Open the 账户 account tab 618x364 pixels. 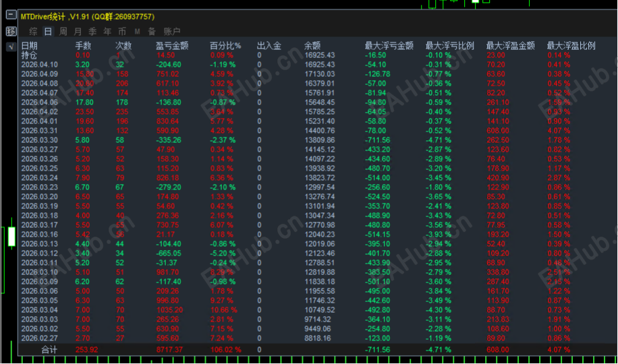(172, 32)
